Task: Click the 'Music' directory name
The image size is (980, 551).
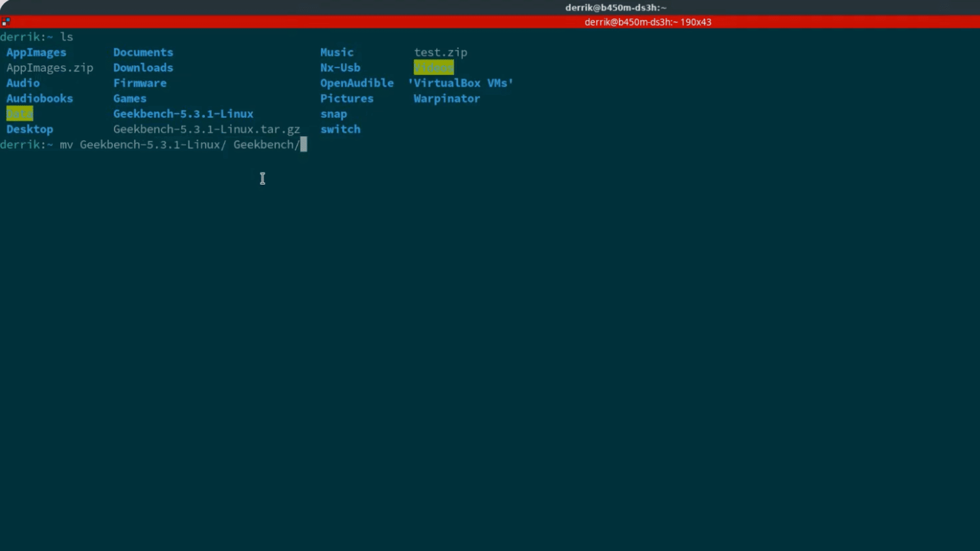Action: pos(337,53)
